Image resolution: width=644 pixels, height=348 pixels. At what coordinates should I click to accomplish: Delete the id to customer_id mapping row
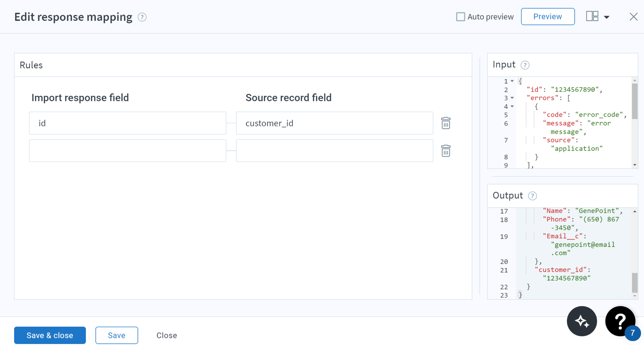coord(446,123)
